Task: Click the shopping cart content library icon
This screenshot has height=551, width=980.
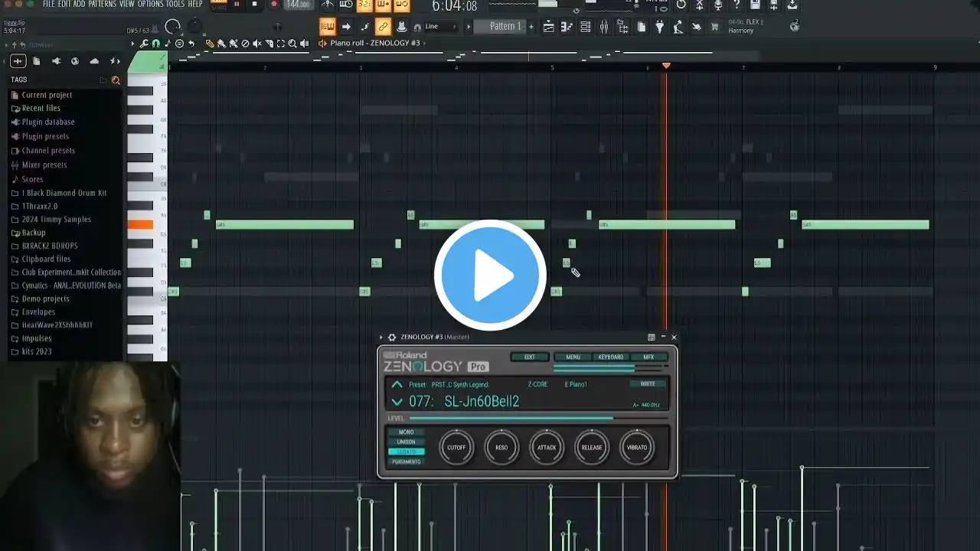Action: (x=714, y=27)
